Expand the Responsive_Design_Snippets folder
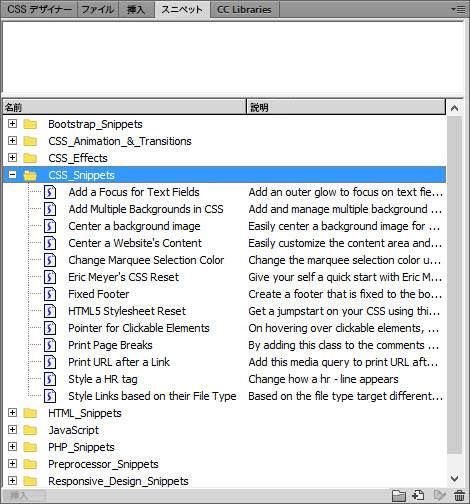This screenshot has width=470, height=504. [12, 480]
